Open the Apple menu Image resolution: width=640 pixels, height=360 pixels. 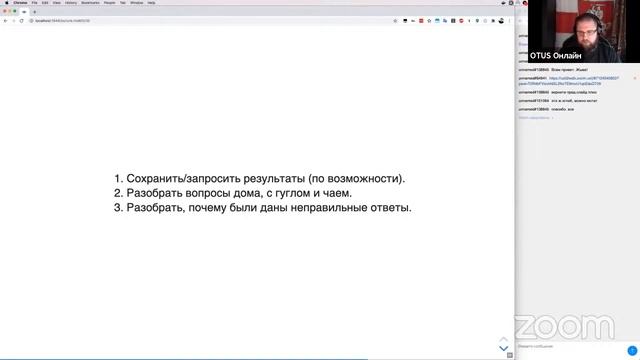7,3
